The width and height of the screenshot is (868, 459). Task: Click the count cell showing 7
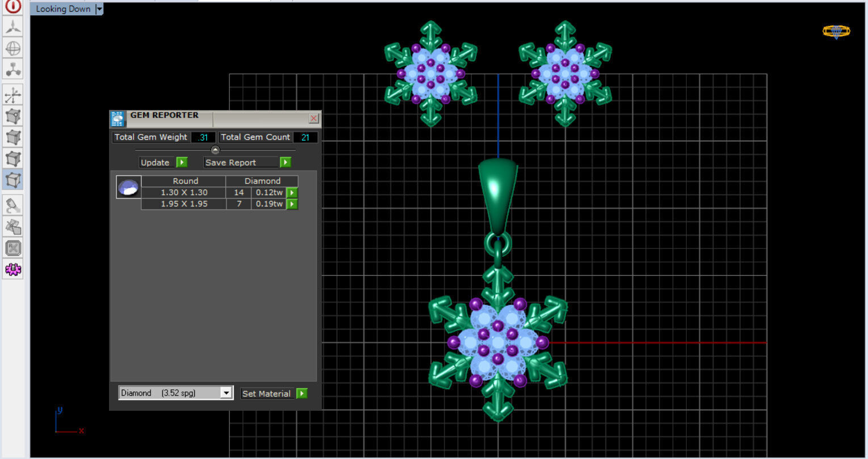pyautogui.click(x=238, y=204)
